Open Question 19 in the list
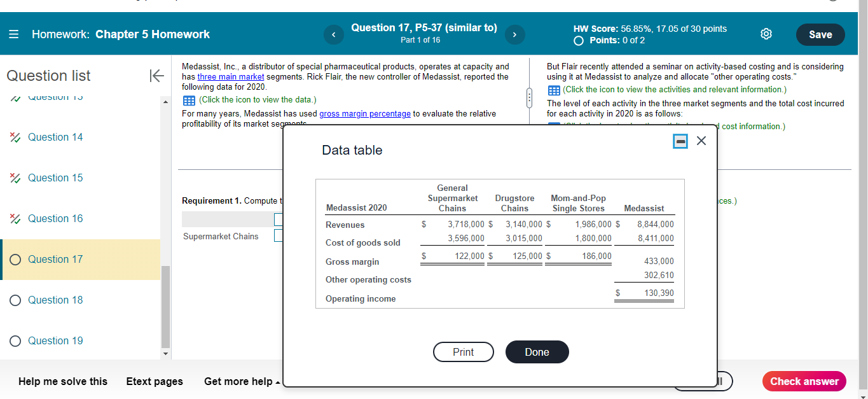This screenshot has width=868, height=399. point(55,341)
